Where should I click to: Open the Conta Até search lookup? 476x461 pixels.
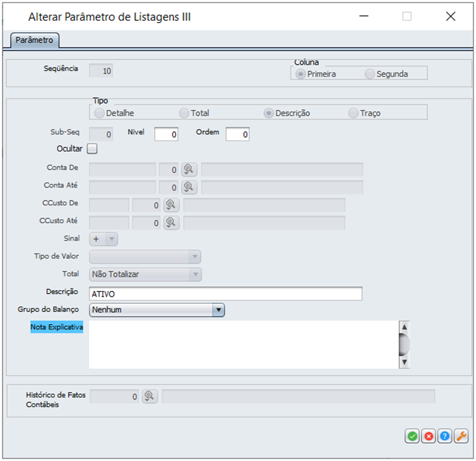(189, 187)
